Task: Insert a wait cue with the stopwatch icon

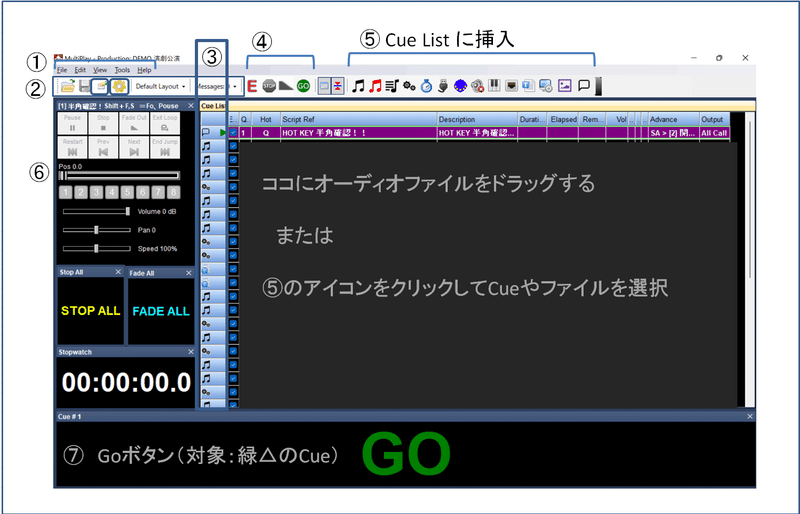Action: tap(426, 86)
